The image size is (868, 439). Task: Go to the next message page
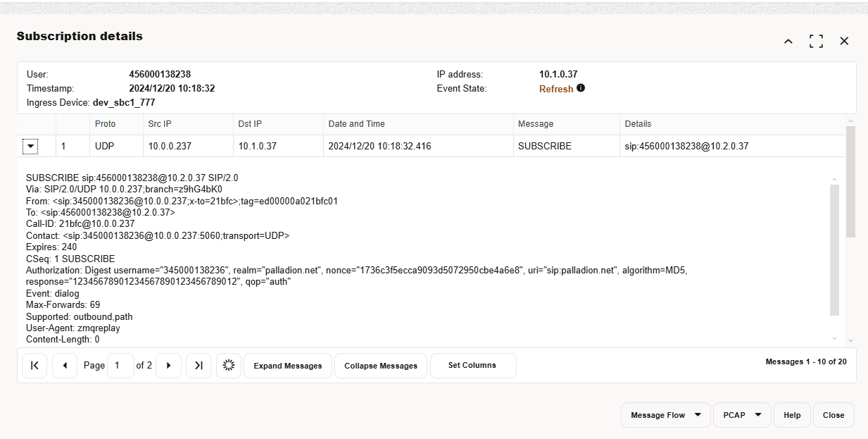(x=168, y=365)
